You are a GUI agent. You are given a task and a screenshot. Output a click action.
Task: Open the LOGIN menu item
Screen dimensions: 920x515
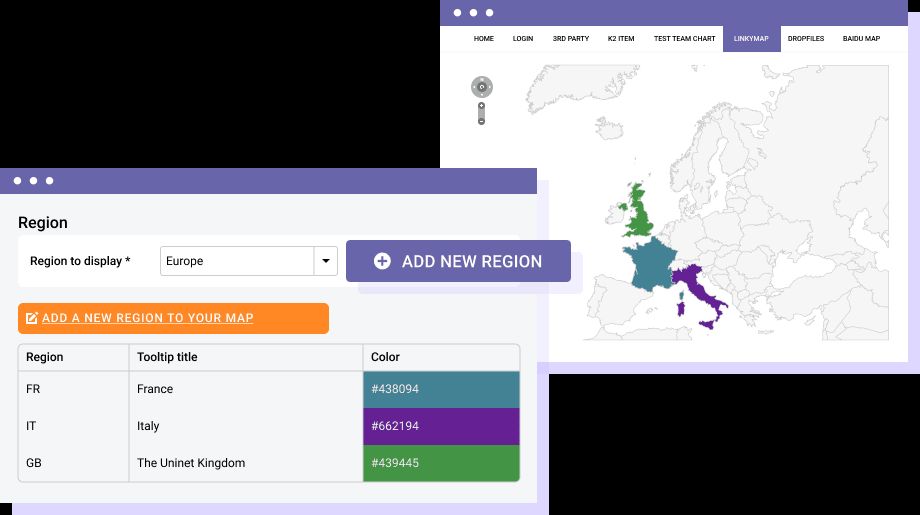(x=523, y=39)
